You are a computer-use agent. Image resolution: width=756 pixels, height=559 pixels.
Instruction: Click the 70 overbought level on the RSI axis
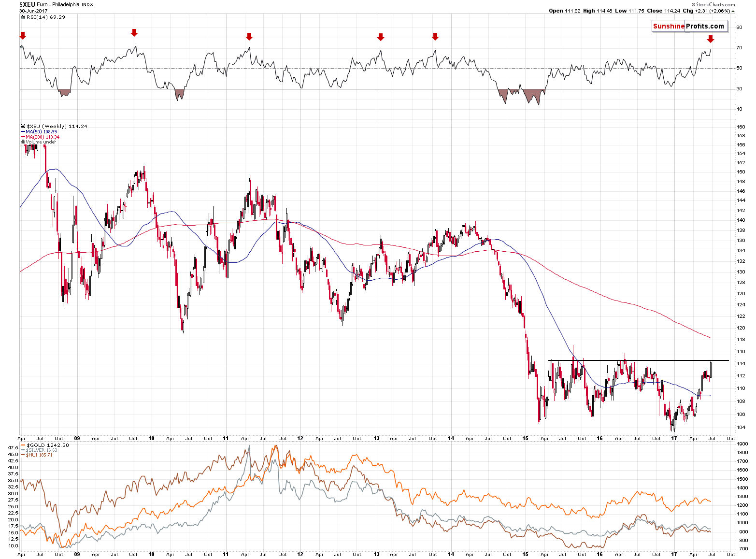pyautogui.click(x=739, y=48)
